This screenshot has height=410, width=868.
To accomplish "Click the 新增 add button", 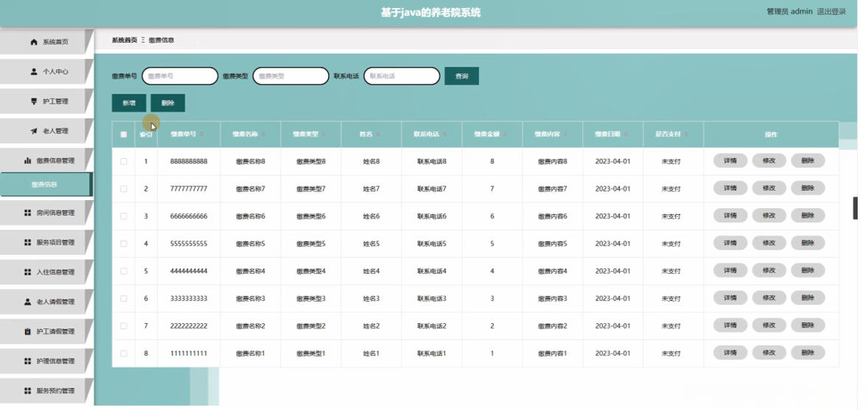I will [x=129, y=103].
